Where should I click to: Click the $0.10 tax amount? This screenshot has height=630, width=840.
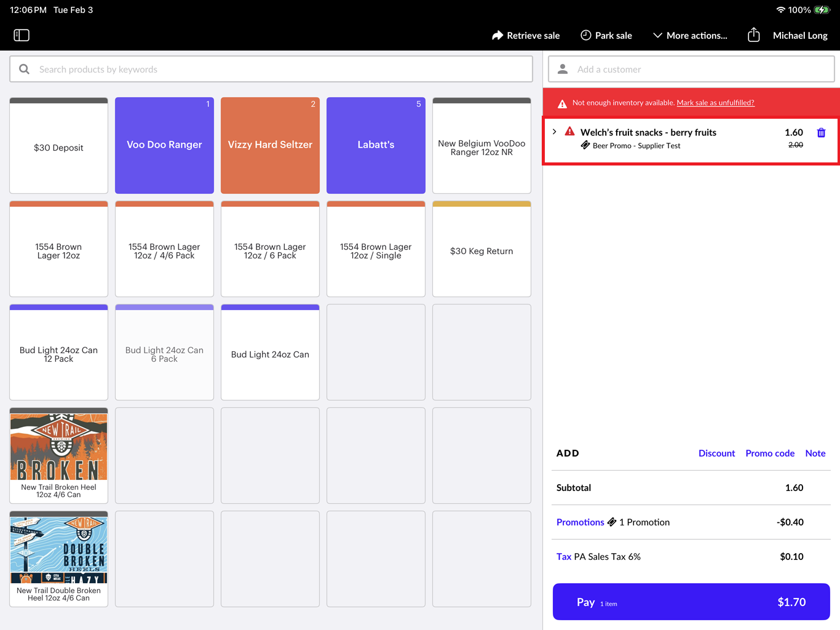tap(791, 557)
